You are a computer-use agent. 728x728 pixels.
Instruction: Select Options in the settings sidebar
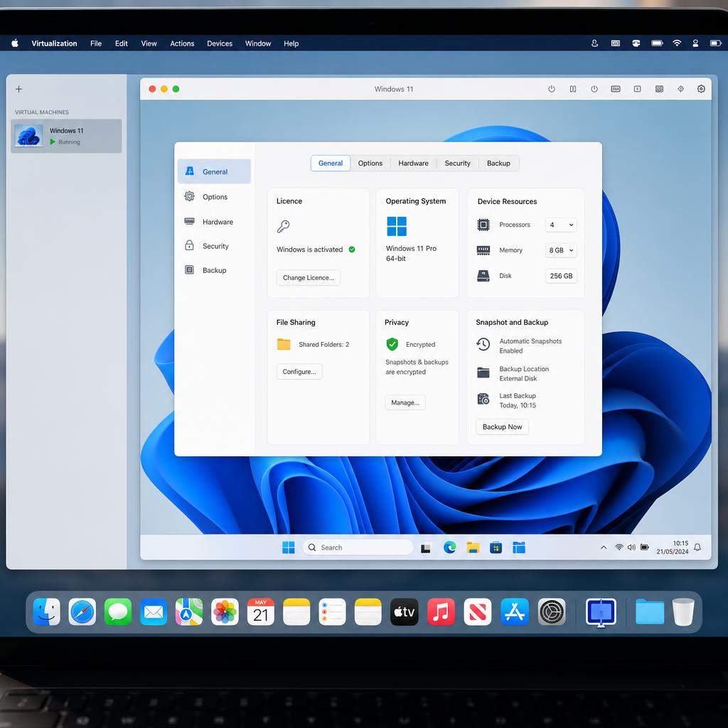coord(214,196)
